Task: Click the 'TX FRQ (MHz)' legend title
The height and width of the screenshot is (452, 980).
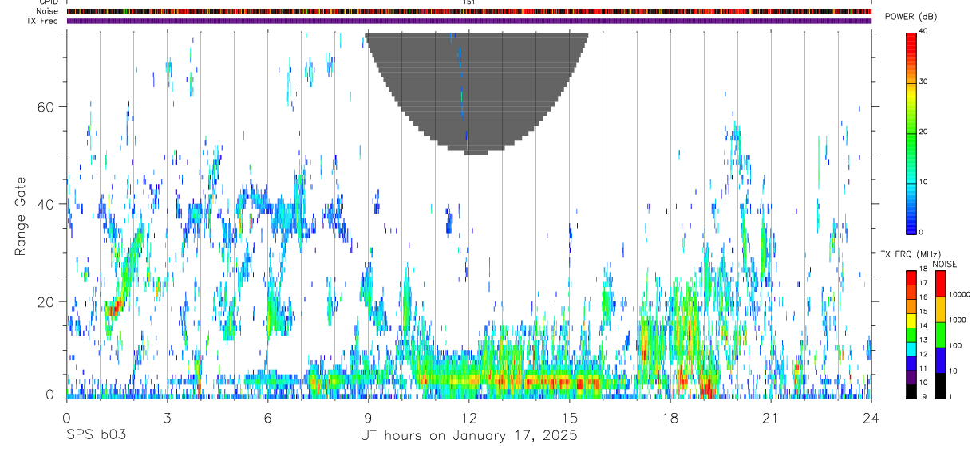Action: tap(911, 254)
